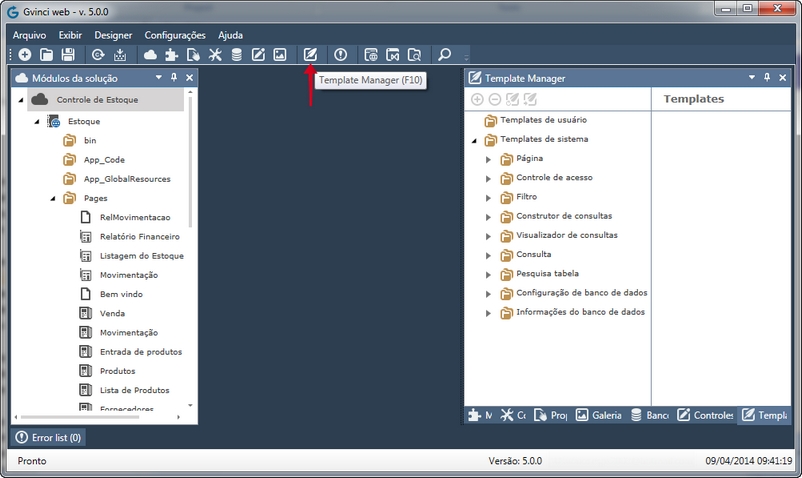
Task: Open the Template Manager panel dropdown arrow
Action: (751, 77)
